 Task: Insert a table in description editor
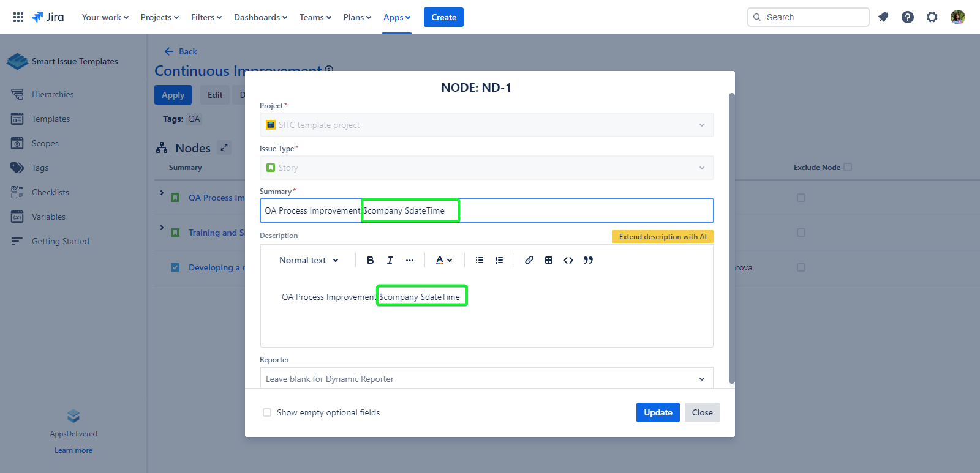pyautogui.click(x=549, y=260)
